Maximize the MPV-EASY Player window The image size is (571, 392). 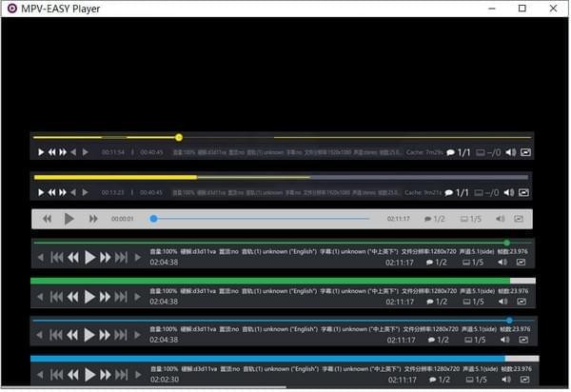pos(522,8)
